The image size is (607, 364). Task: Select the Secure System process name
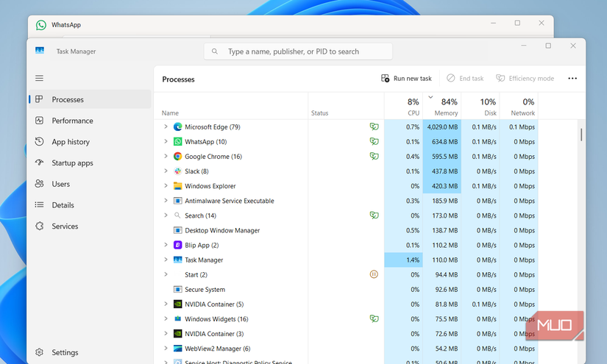[205, 289]
